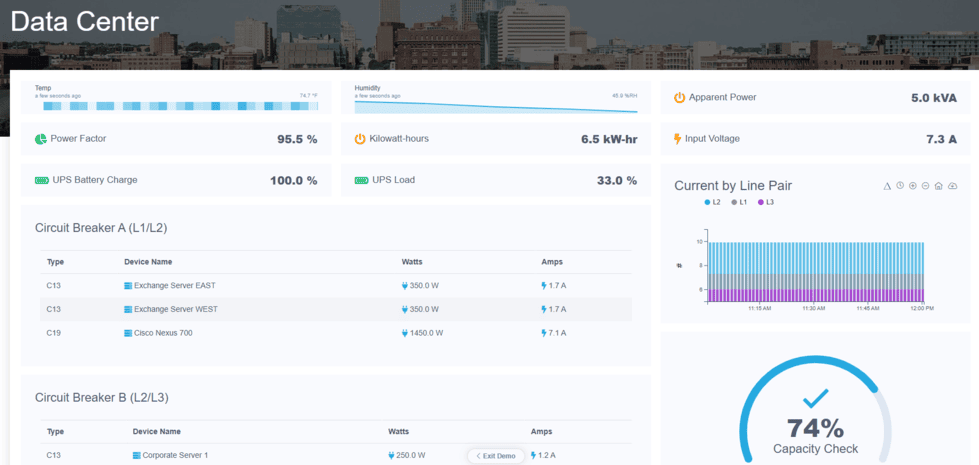Click the Input Voltage lightning icon
This screenshot has height=465, width=979.
pyautogui.click(x=677, y=139)
